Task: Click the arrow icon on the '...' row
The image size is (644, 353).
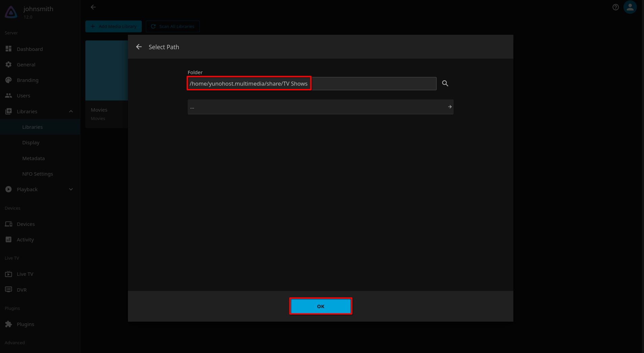Action: coord(450,107)
